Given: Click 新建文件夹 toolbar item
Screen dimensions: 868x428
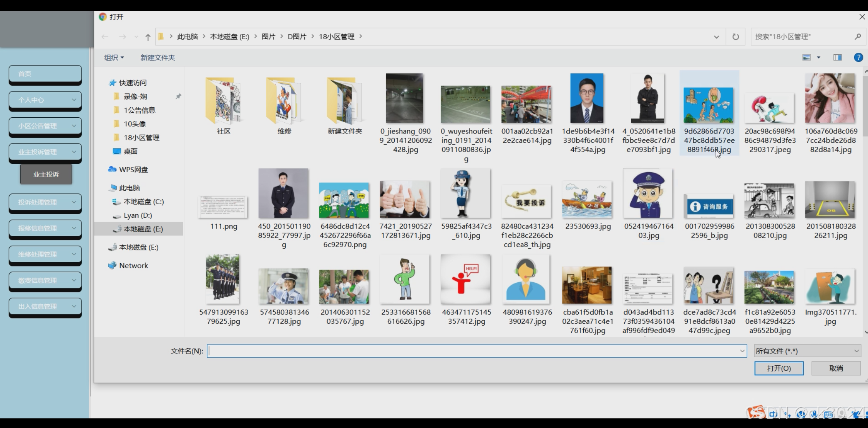Looking at the screenshot, I should click(158, 57).
